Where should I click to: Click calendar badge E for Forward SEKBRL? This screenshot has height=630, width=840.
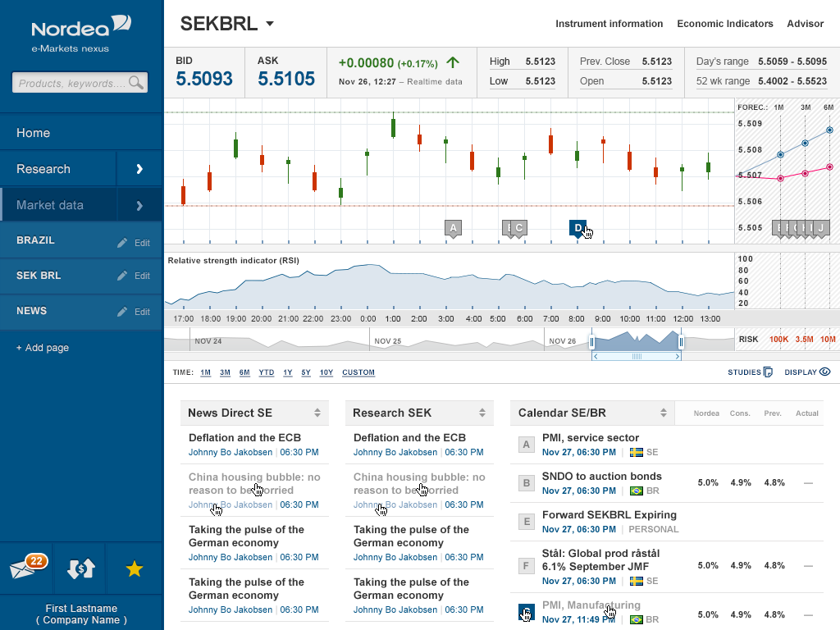click(526, 521)
